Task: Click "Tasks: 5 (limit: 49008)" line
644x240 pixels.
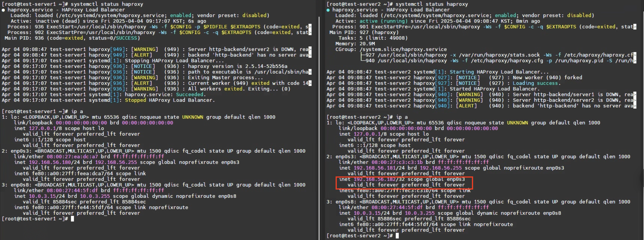Action: (x=373, y=38)
